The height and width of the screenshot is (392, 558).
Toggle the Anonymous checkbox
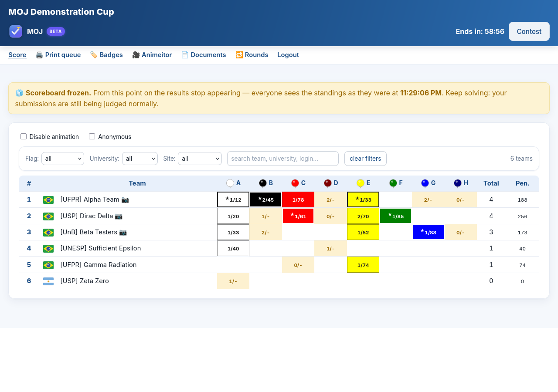[x=92, y=136]
